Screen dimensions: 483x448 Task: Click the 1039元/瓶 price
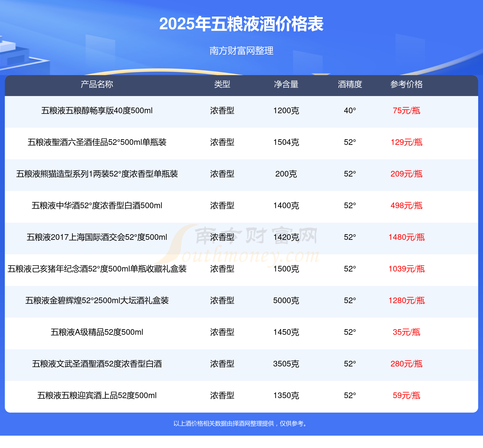pyautogui.click(x=407, y=269)
